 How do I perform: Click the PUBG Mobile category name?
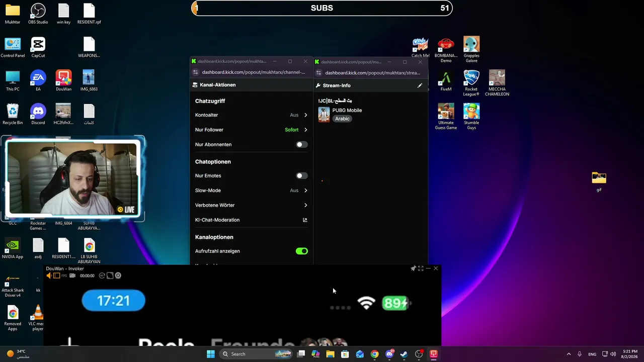point(347,110)
